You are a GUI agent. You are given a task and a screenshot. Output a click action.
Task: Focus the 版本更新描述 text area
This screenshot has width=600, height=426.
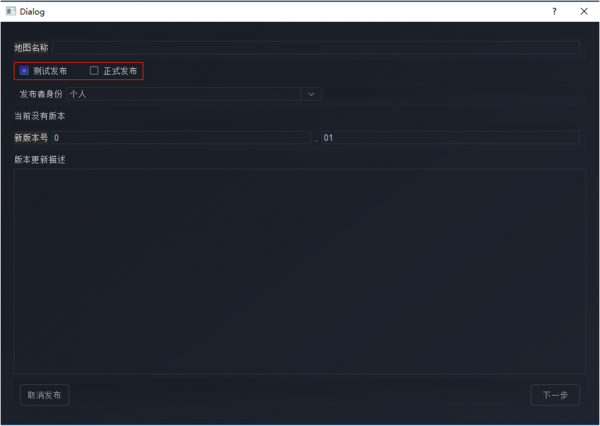(x=300, y=271)
